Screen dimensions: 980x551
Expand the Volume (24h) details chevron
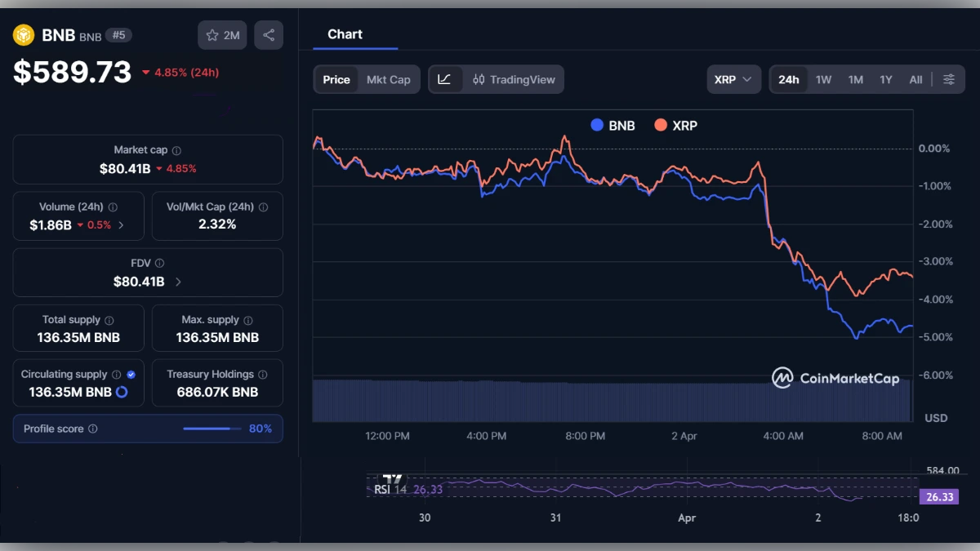pos(122,223)
